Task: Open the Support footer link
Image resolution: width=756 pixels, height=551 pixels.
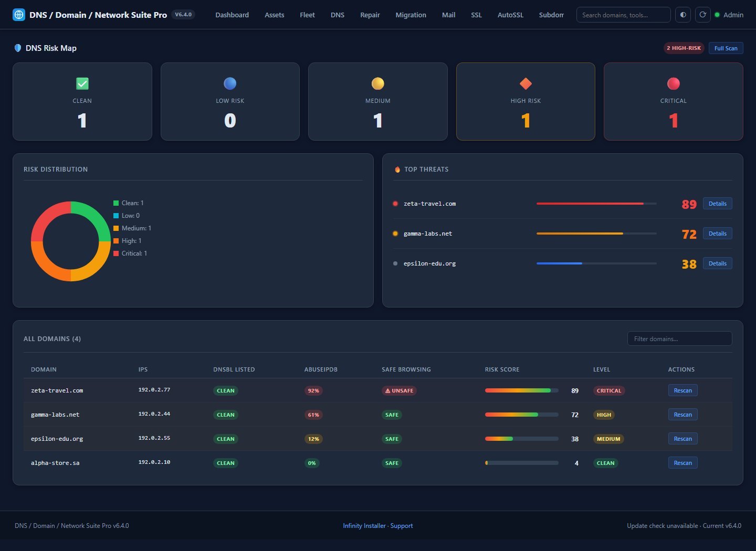Action: coord(402,526)
